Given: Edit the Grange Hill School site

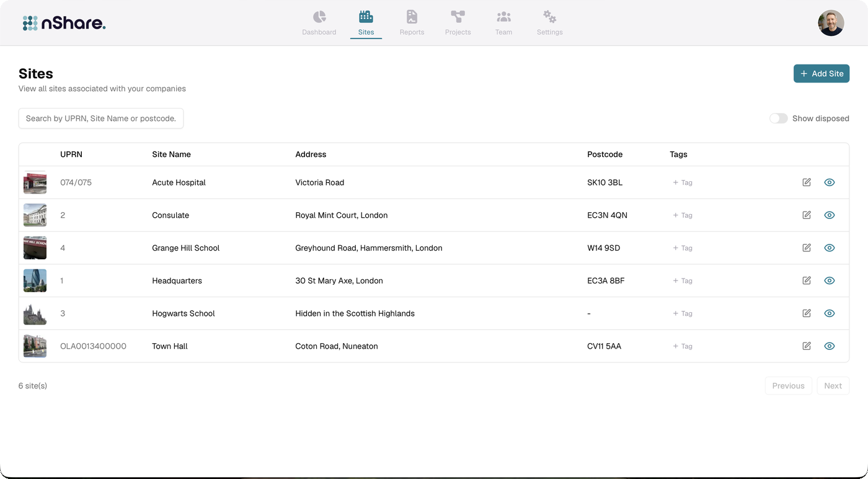Looking at the screenshot, I should [807, 248].
